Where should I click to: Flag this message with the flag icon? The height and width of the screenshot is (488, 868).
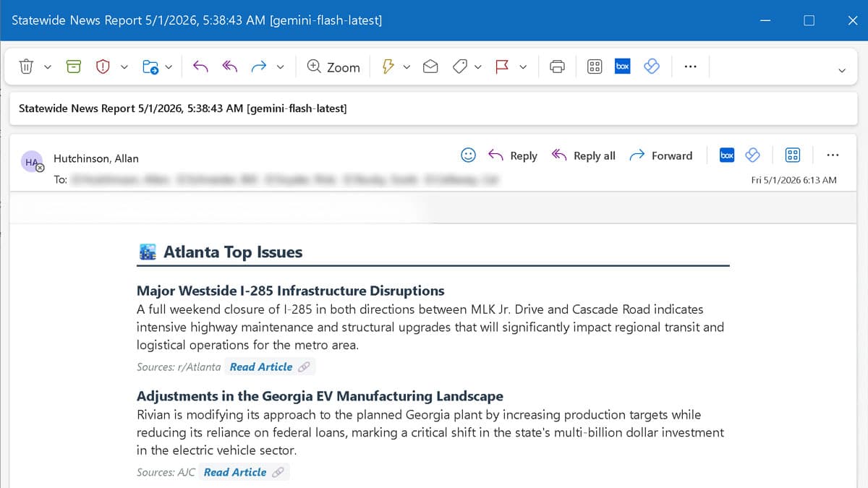(x=501, y=67)
